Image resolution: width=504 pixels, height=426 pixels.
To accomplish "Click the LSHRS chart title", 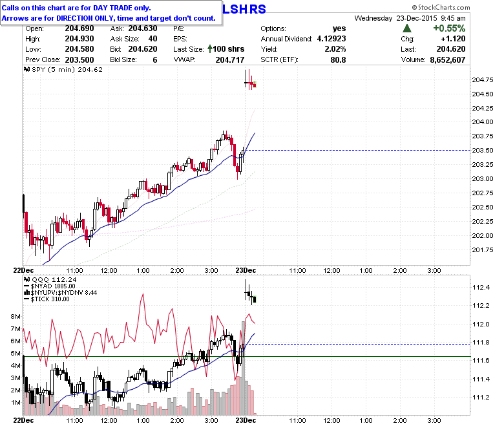I will click(x=244, y=9).
